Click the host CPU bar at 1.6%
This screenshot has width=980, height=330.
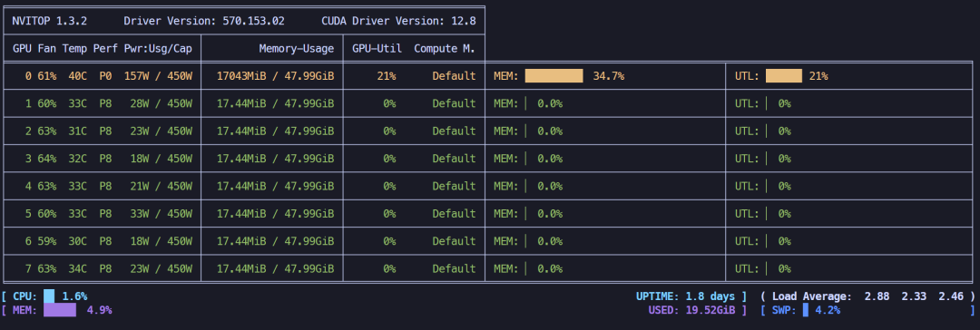point(50,296)
